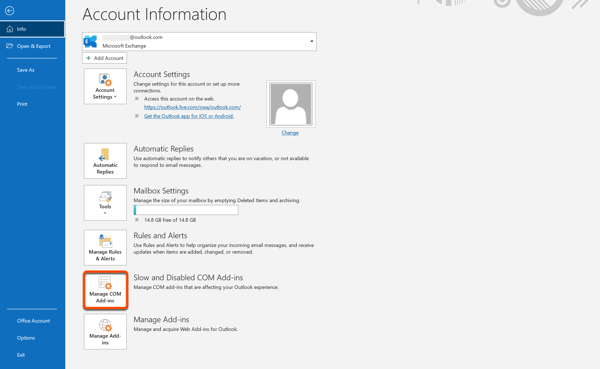Expand the account selector dropdown arrow

(311, 41)
